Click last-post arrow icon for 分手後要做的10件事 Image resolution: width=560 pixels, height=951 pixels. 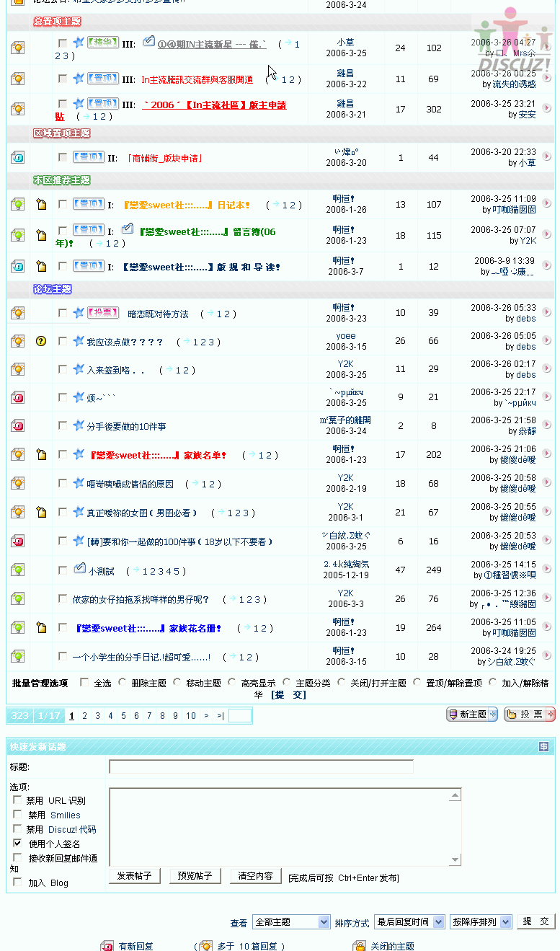(x=547, y=425)
